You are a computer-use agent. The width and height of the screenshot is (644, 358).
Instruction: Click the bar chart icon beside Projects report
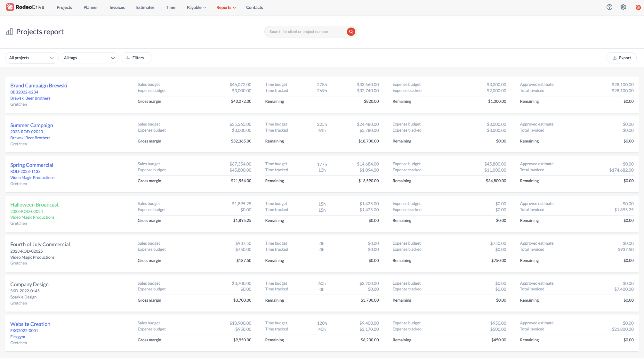(x=9, y=31)
